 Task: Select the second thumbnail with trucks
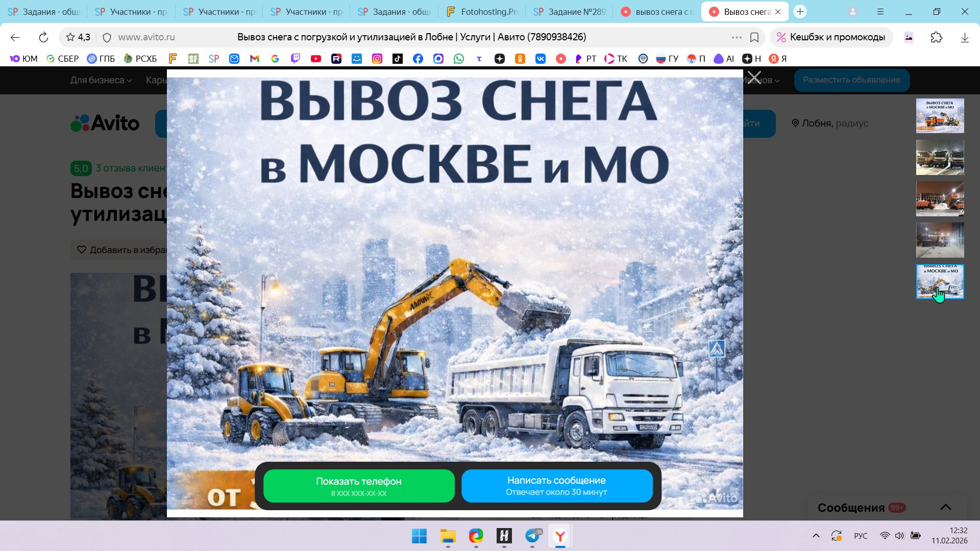[x=940, y=157]
